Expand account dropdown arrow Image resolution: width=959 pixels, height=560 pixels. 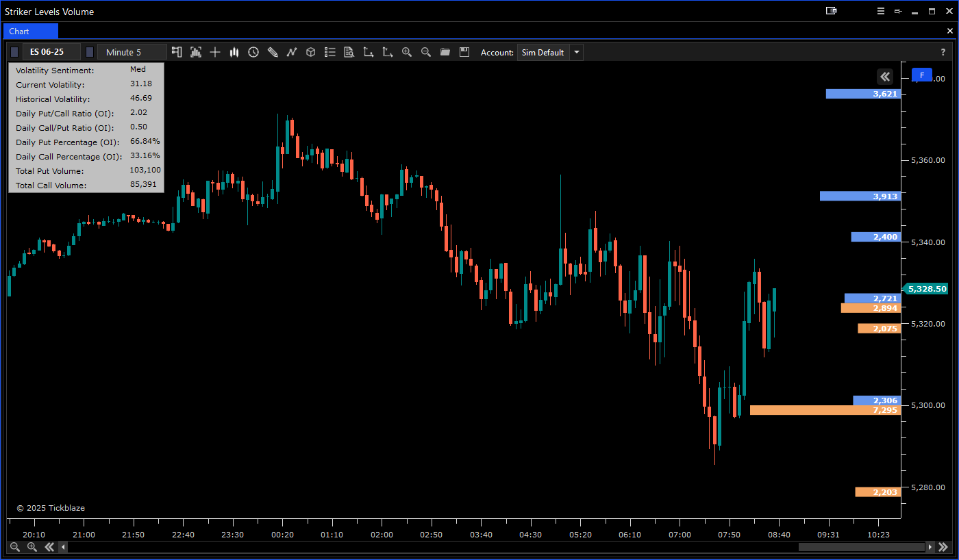576,52
